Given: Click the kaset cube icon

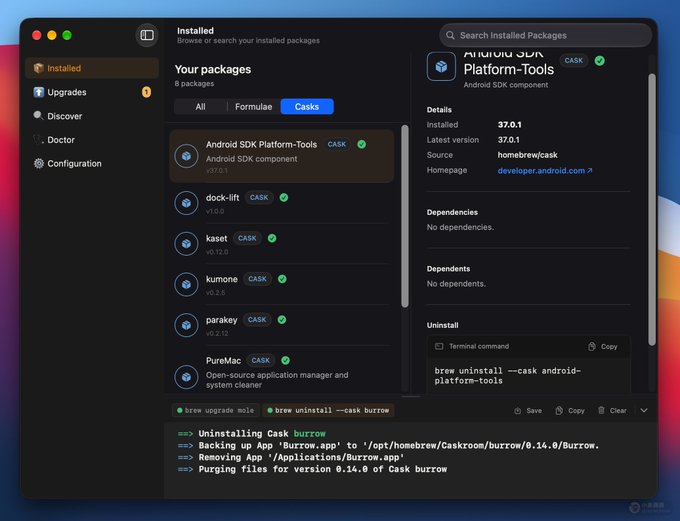Looking at the screenshot, I should (186, 244).
